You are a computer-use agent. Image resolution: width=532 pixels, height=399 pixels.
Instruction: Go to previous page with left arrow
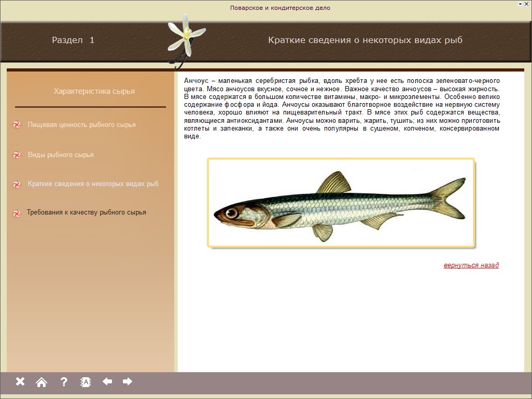107,381
